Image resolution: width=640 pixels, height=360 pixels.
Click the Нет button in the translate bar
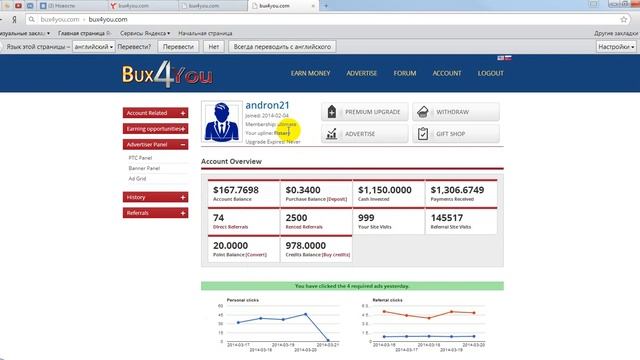click(214, 47)
